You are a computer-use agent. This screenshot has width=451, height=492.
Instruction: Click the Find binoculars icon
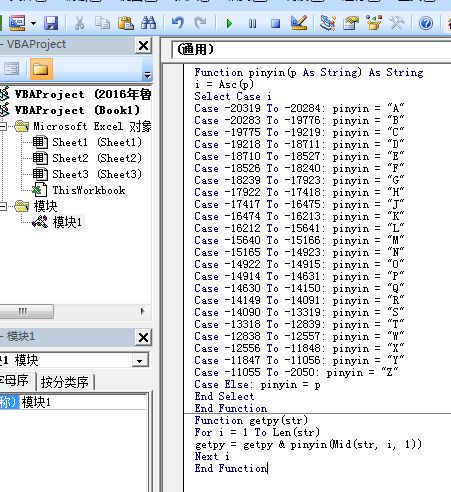(149, 23)
